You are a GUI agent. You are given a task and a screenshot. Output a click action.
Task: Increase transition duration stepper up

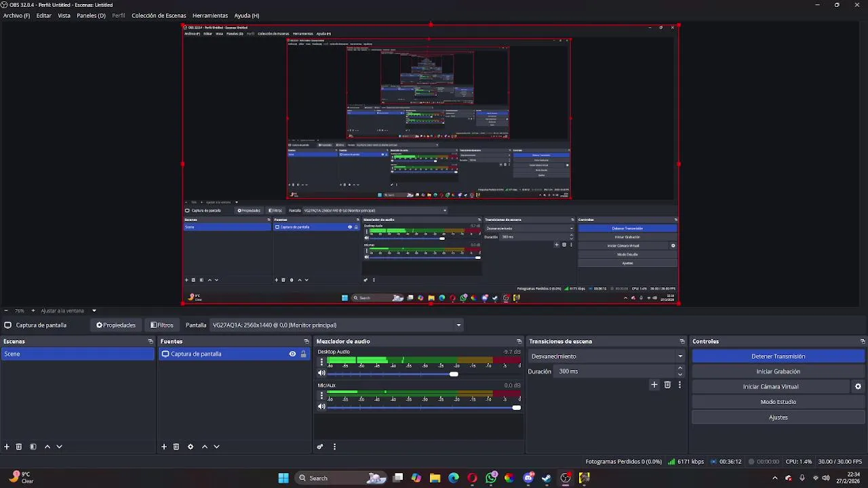[x=680, y=368]
